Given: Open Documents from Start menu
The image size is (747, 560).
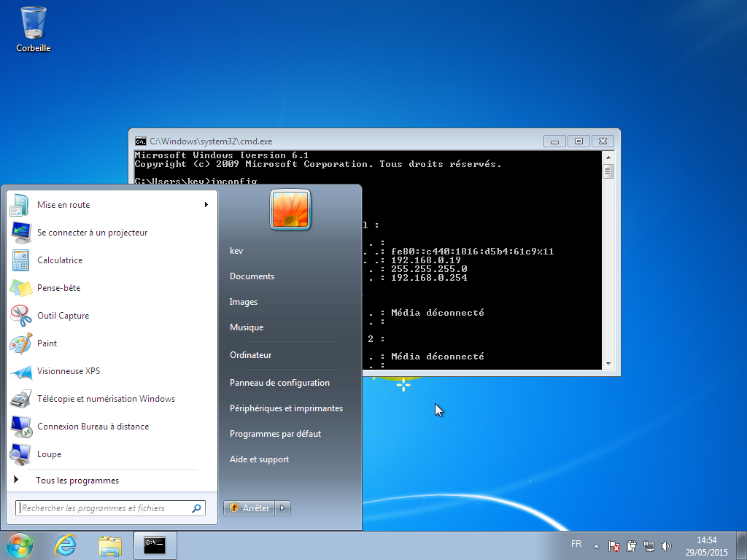Looking at the screenshot, I should (252, 276).
